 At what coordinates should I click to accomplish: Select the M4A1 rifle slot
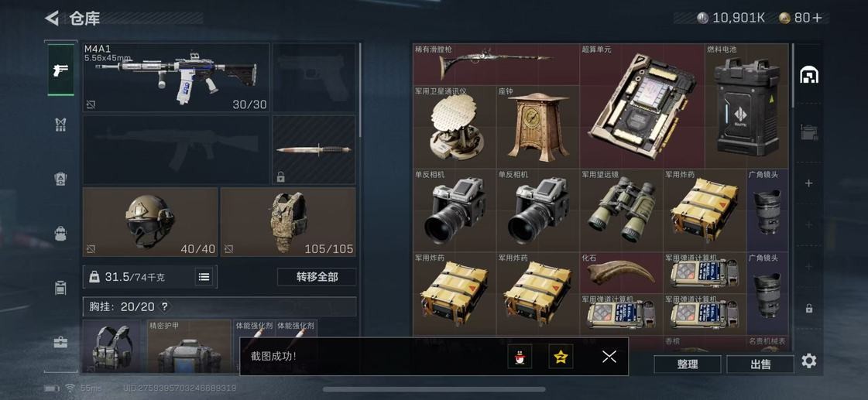point(176,77)
